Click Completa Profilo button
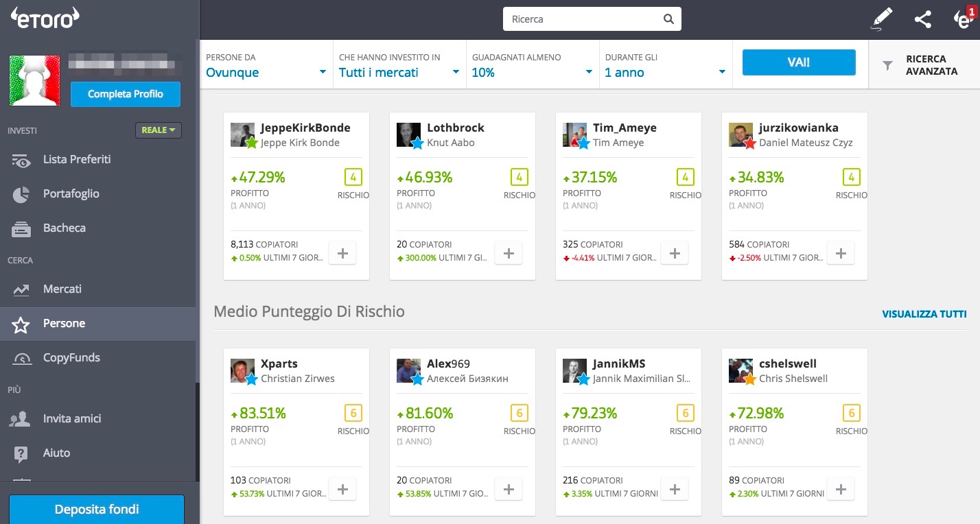 126,95
